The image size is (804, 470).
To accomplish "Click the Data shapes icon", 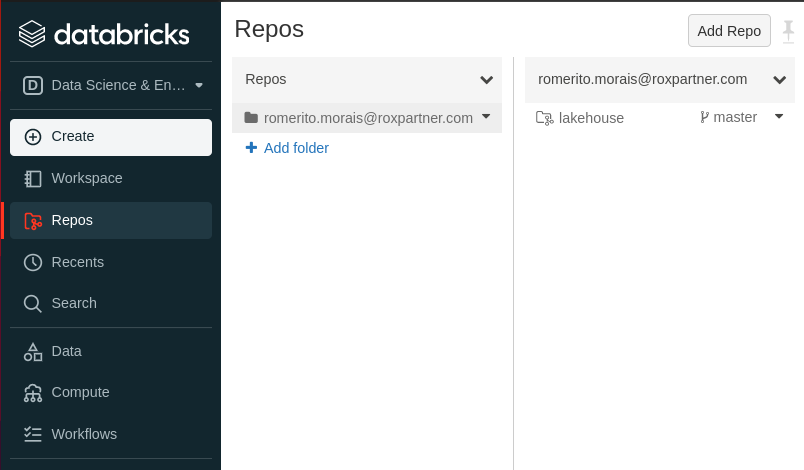I will click(x=33, y=352).
